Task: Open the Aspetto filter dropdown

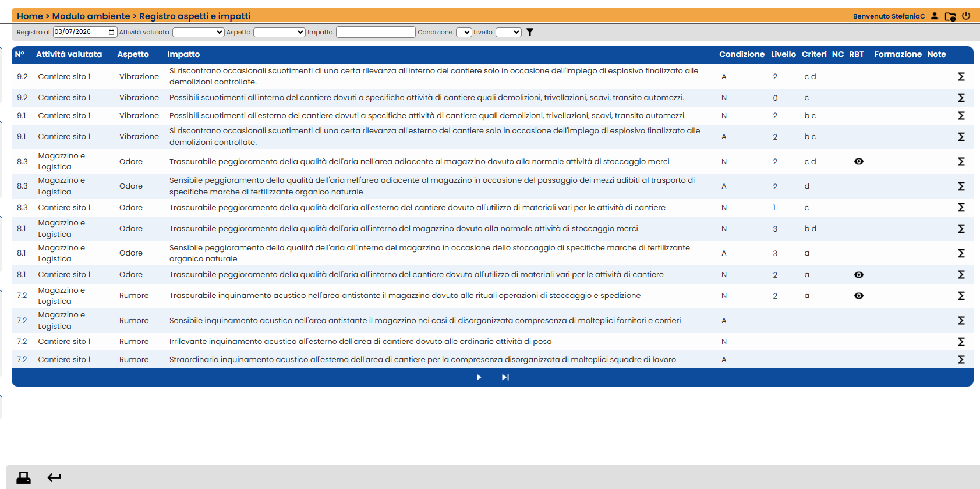Action: point(280,32)
